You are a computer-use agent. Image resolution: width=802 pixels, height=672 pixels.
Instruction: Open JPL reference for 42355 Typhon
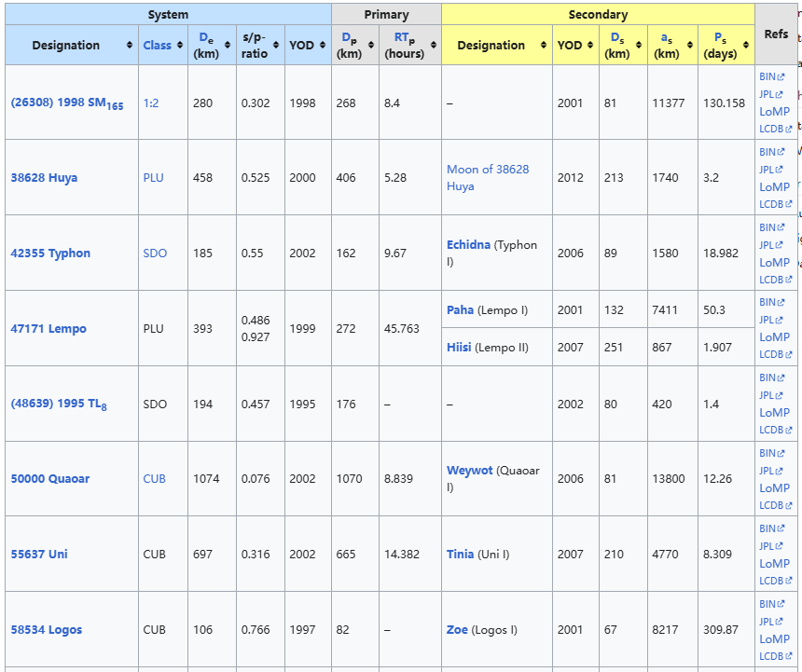768,245
